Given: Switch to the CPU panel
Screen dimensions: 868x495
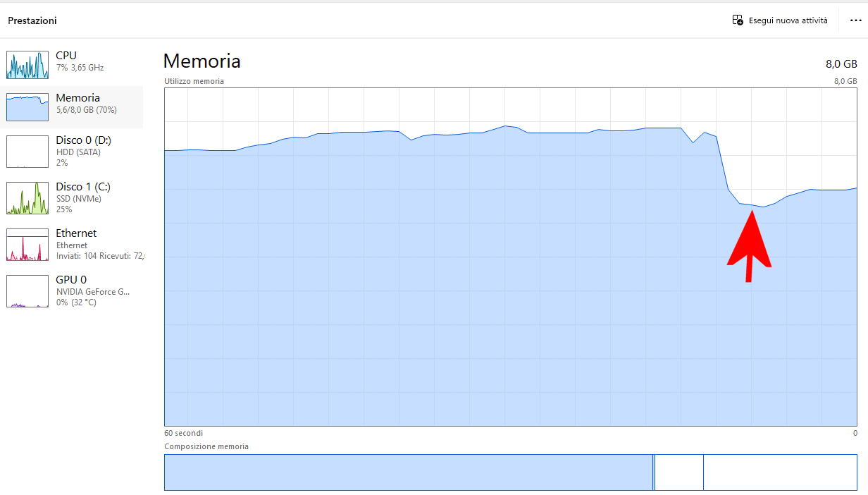Looking at the screenshot, I should (x=70, y=60).
